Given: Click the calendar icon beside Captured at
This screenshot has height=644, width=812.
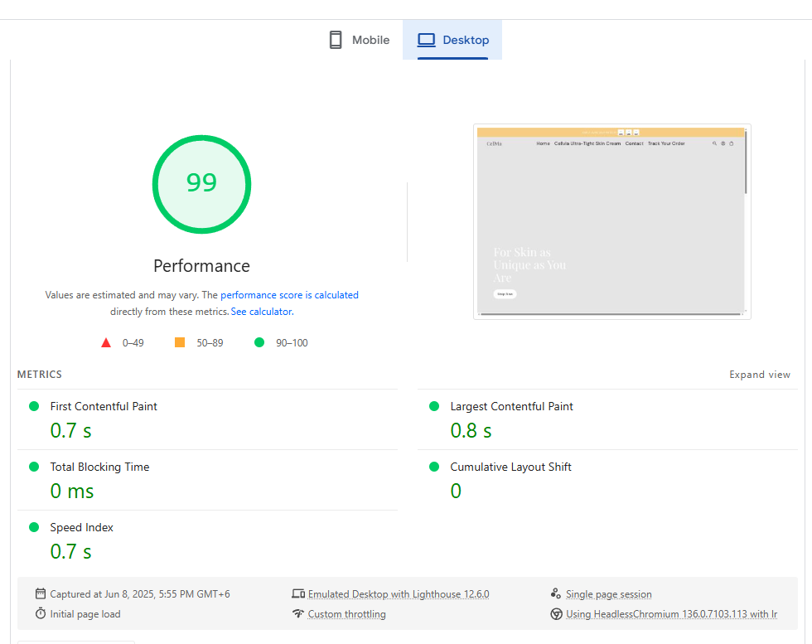Looking at the screenshot, I should click(x=41, y=593).
